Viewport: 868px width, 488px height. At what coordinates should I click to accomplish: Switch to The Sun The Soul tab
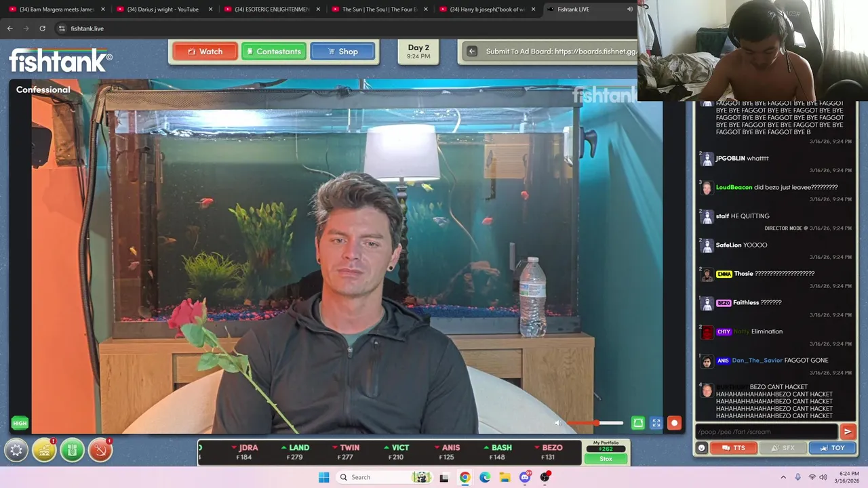pyautogui.click(x=378, y=9)
